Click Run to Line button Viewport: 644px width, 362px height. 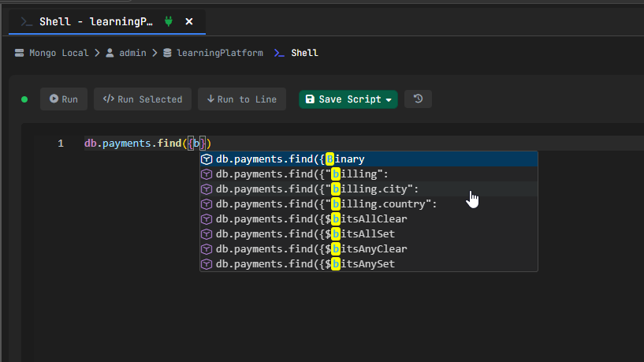pos(242,99)
